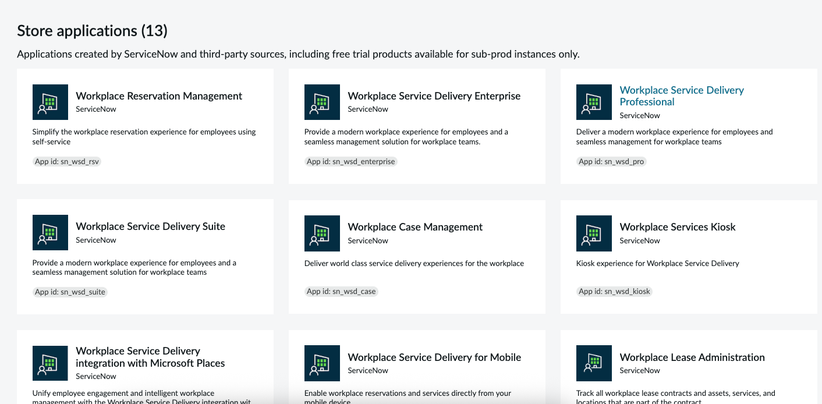
Task: Click the Workplace Service Delivery Enterprise icon
Action: (322, 102)
